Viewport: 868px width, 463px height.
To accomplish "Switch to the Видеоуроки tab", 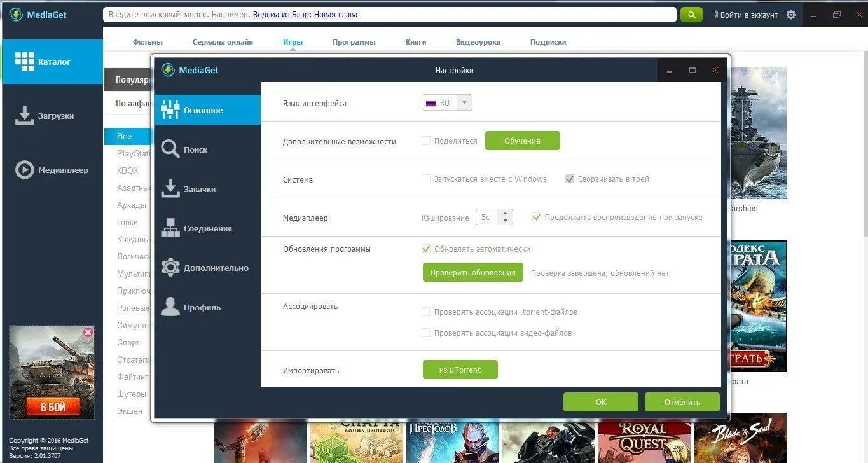I will [x=478, y=42].
